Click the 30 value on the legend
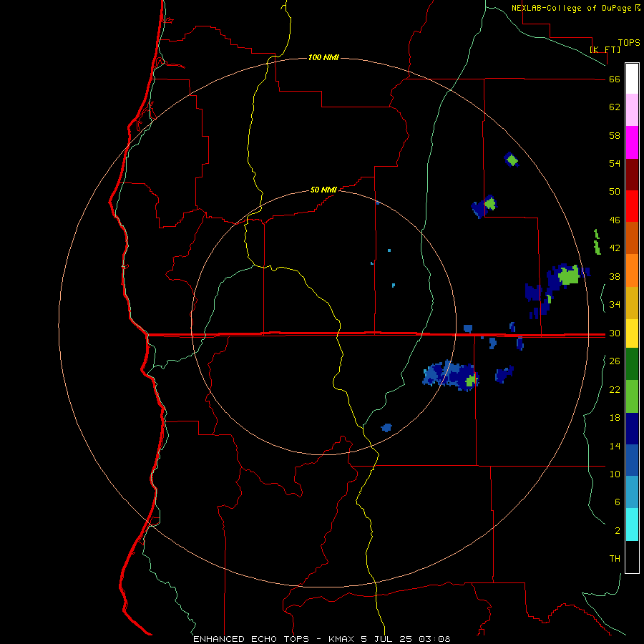This screenshot has height=644, width=644. (615, 333)
